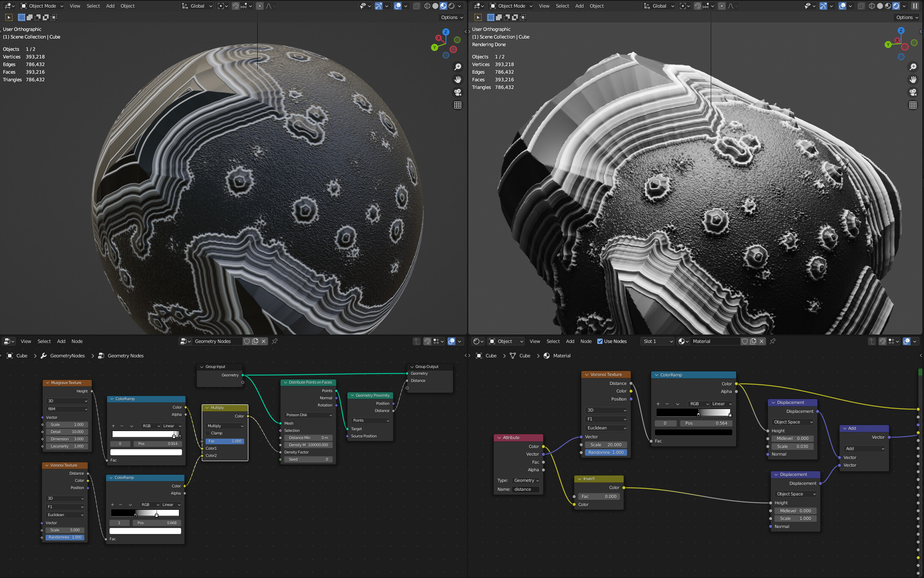Image resolution: width=924 pixels, height=578 pixels.
Task: Click select box tool icon left viewport
Action: point(9,17)
